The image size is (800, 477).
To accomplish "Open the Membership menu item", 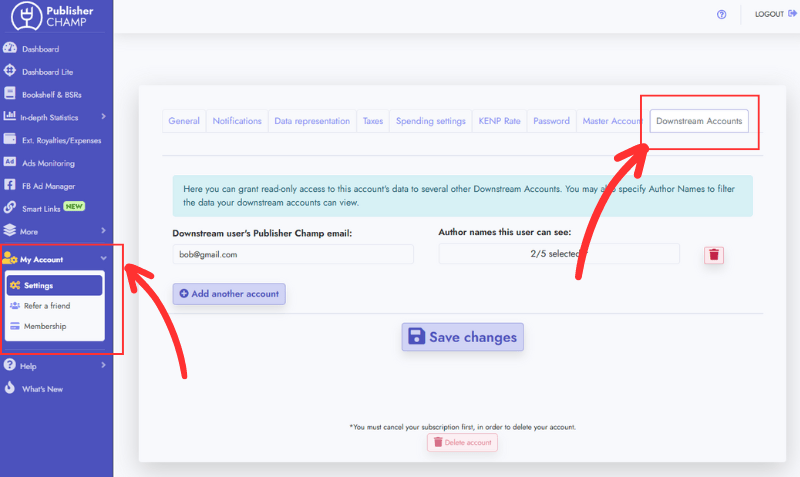I will tap(55, 326).
